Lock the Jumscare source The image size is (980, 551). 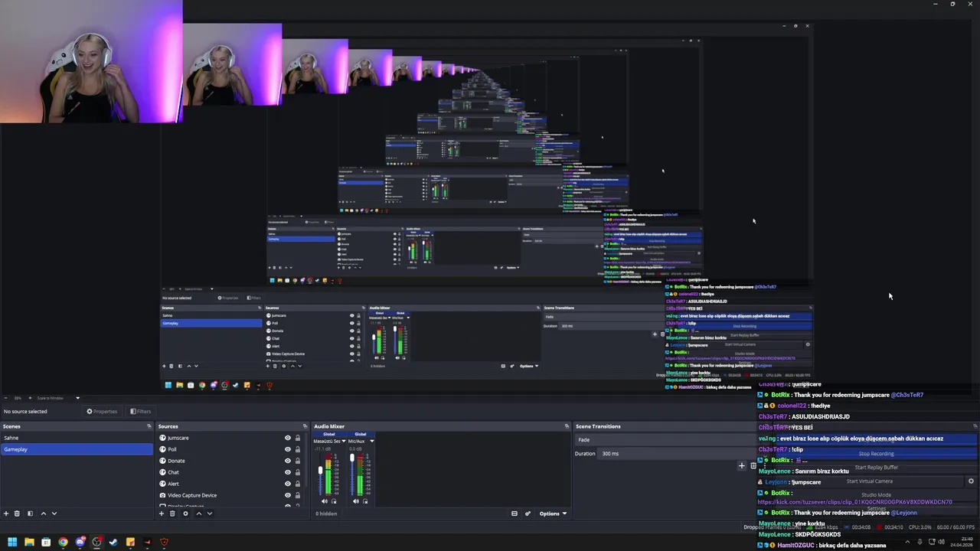tap(298, 438)
